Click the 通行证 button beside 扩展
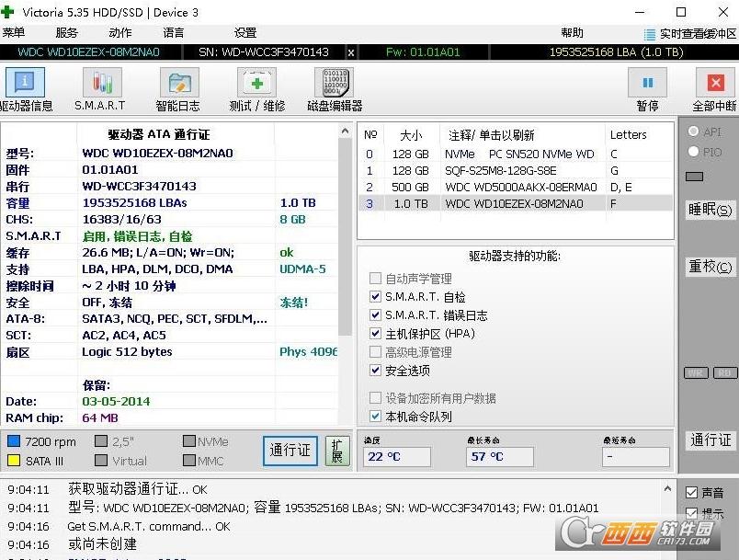Screen dimensions: 739x560 [290, 451]
